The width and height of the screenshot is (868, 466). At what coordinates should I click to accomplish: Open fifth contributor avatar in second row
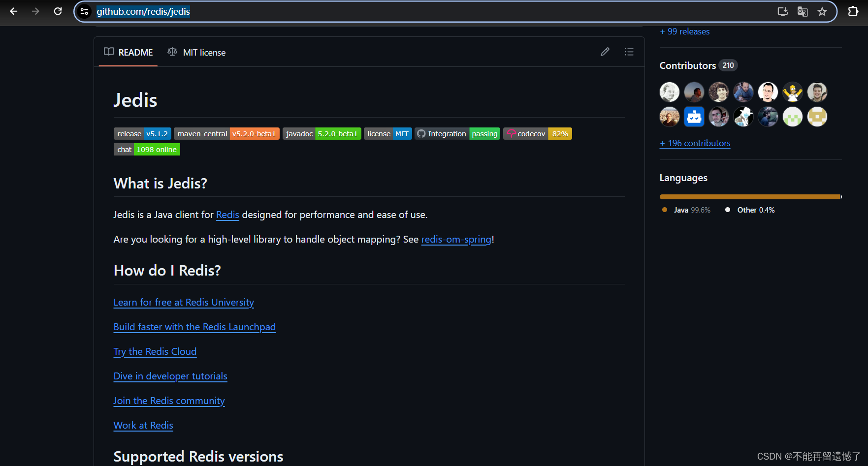click(x=768, y=117)
